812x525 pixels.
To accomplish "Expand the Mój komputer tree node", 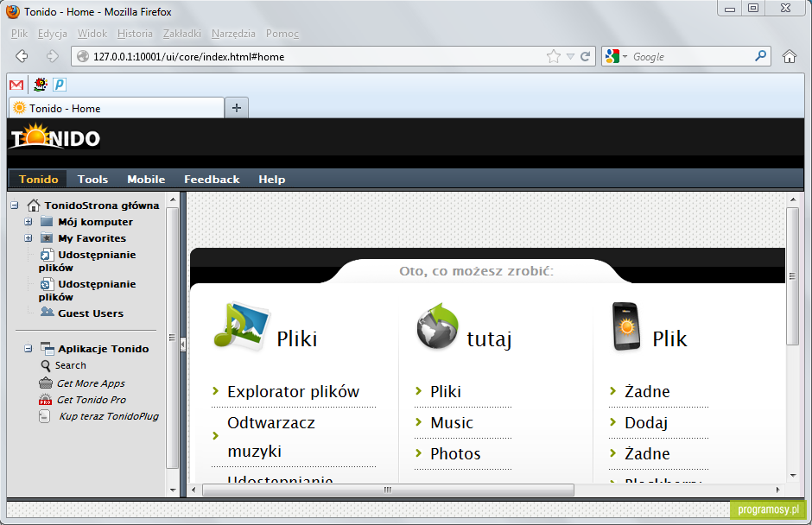I will [x=28, y=222].
